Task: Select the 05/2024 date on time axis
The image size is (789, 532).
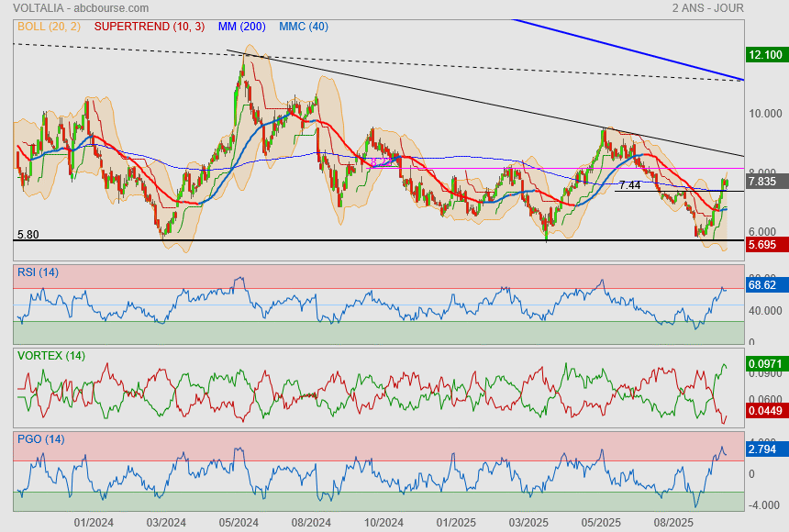Action: [x=238, y=522]
